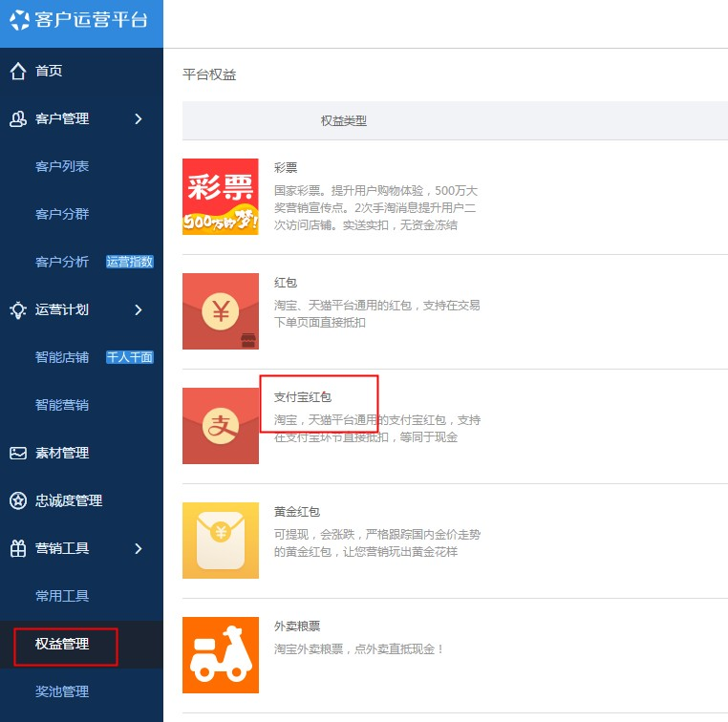728x722 pixels.
Task: Click the 平台权益 page heading
Action: pos(209,74)
